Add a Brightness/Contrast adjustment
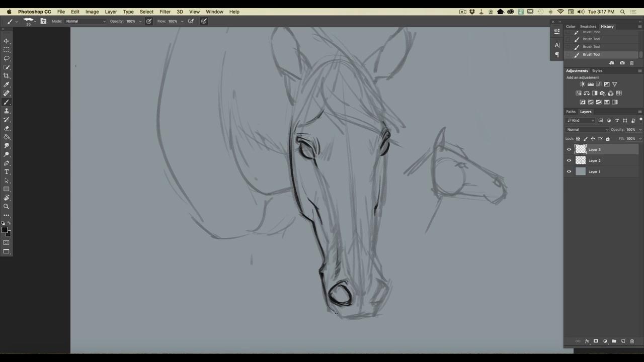 582,84
